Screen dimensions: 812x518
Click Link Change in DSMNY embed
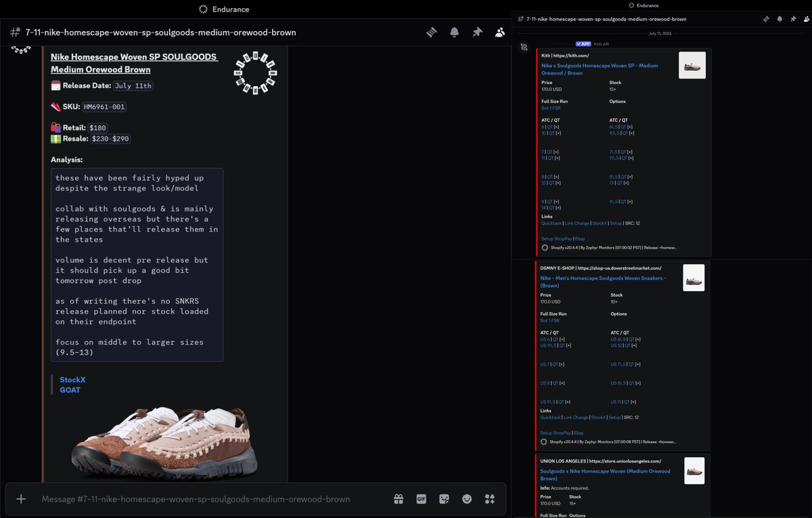pyautogui.click(x=574, y=417)
